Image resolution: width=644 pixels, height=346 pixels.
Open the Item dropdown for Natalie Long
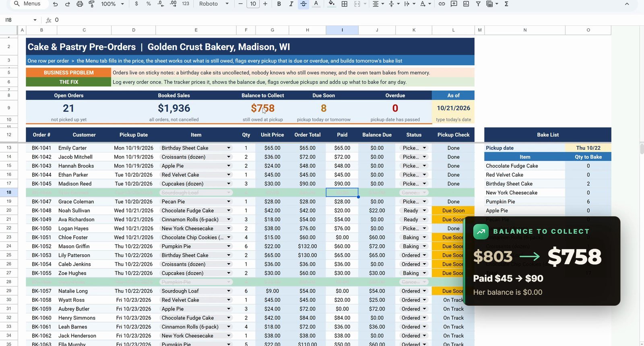[229, 291]
